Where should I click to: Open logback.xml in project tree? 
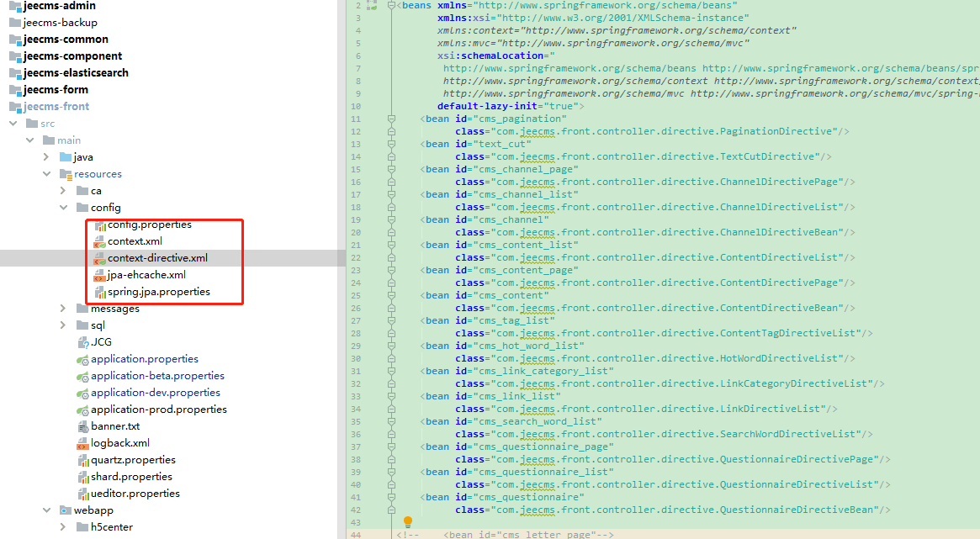coord(120,443)
